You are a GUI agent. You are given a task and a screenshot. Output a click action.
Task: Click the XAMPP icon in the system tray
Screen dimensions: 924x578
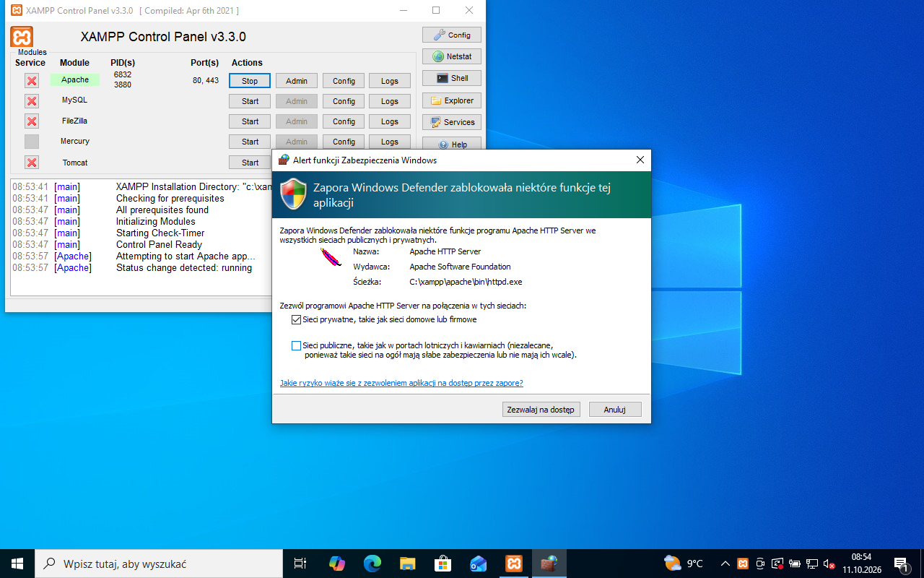click(x=743, y=564)
